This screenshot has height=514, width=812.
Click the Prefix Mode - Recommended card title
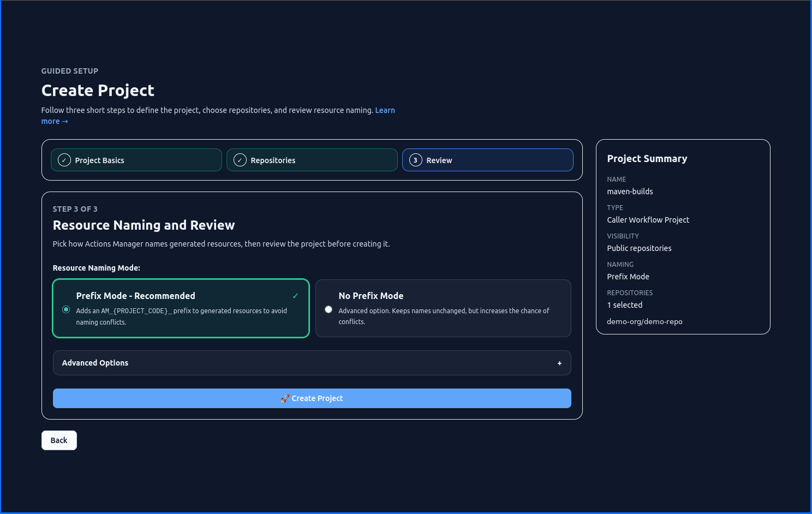[x=136, y=296]
